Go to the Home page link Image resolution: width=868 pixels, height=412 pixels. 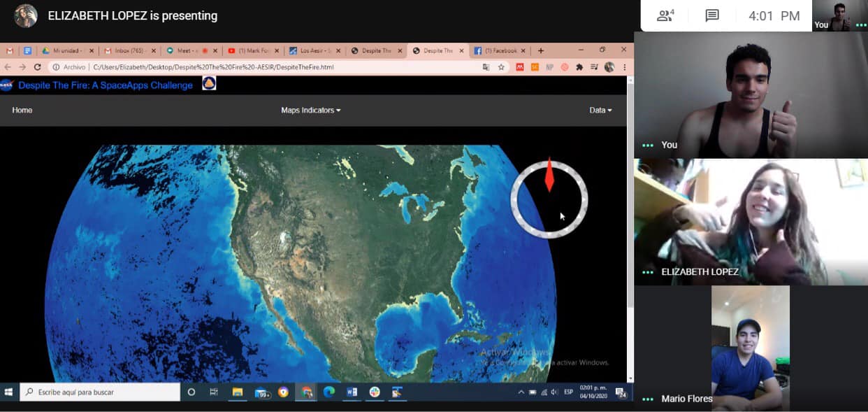pyautogui.click(x=22, y=110)
